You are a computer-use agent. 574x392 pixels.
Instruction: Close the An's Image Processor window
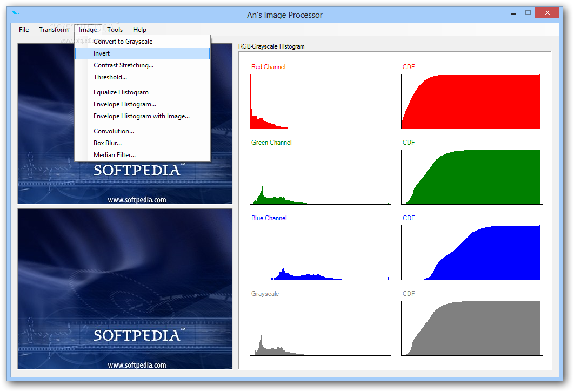[548, 13]
